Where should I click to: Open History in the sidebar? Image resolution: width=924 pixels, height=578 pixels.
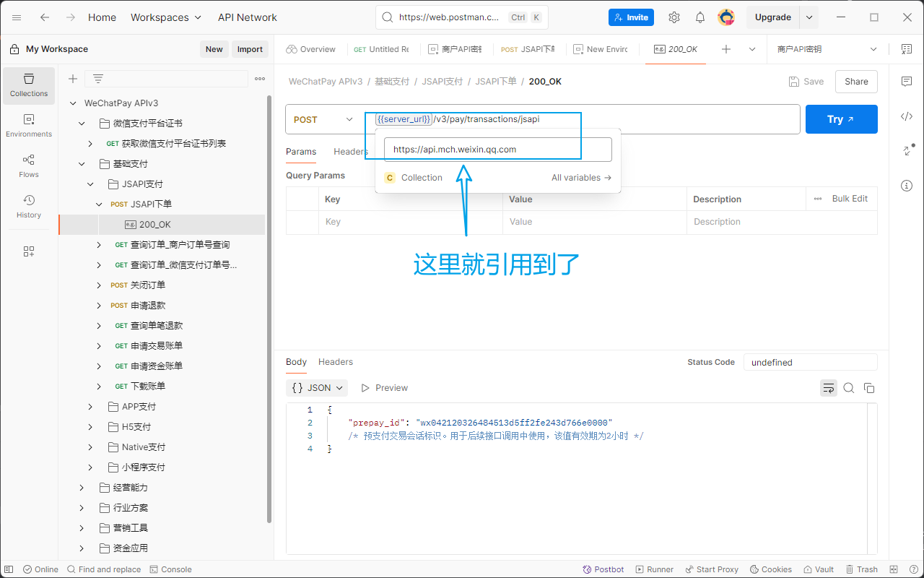pyautogui.click(x=29, y=207)
